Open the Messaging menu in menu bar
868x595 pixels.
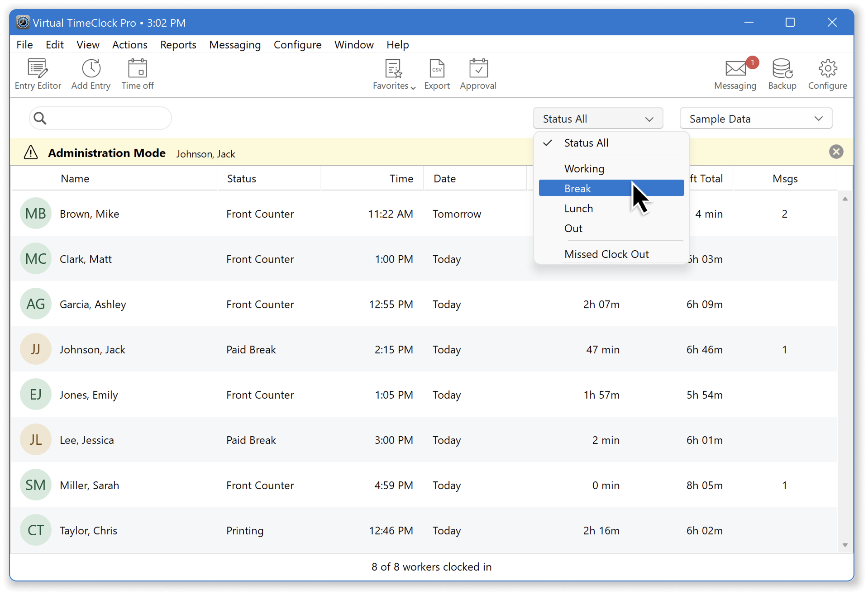click(x=235, y=45)
